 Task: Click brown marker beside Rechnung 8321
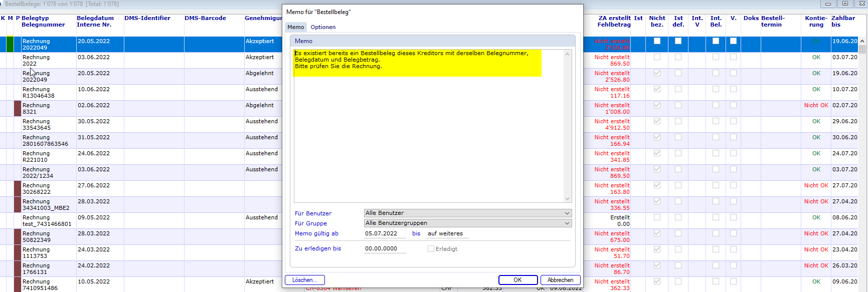(x=18, y=108)
